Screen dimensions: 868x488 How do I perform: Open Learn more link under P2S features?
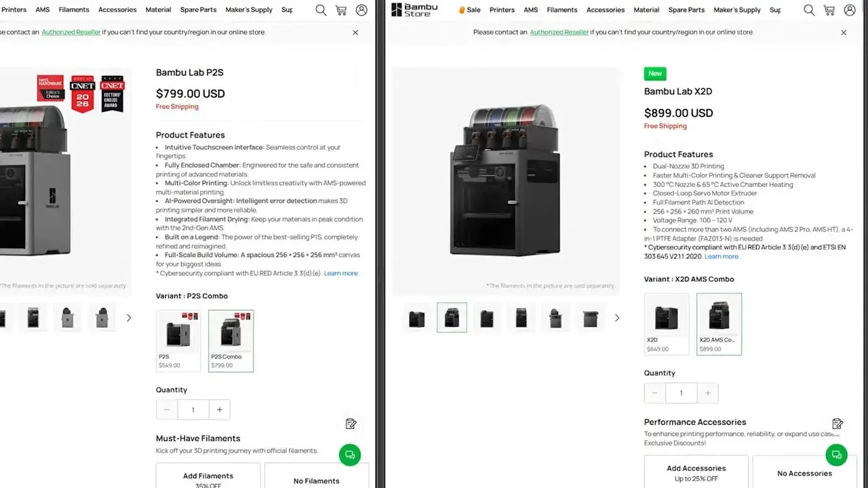[341, 273]
